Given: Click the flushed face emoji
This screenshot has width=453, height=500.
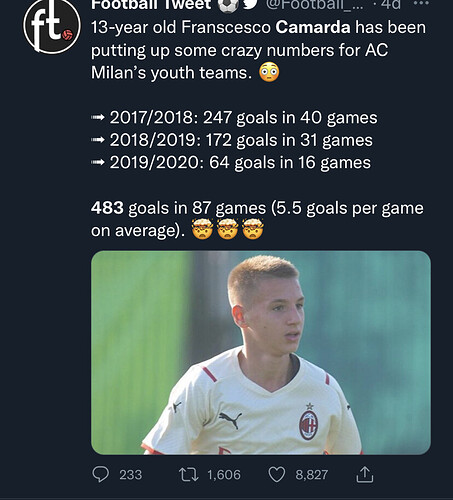Looking at the screenshot, I should pos(269,72).
